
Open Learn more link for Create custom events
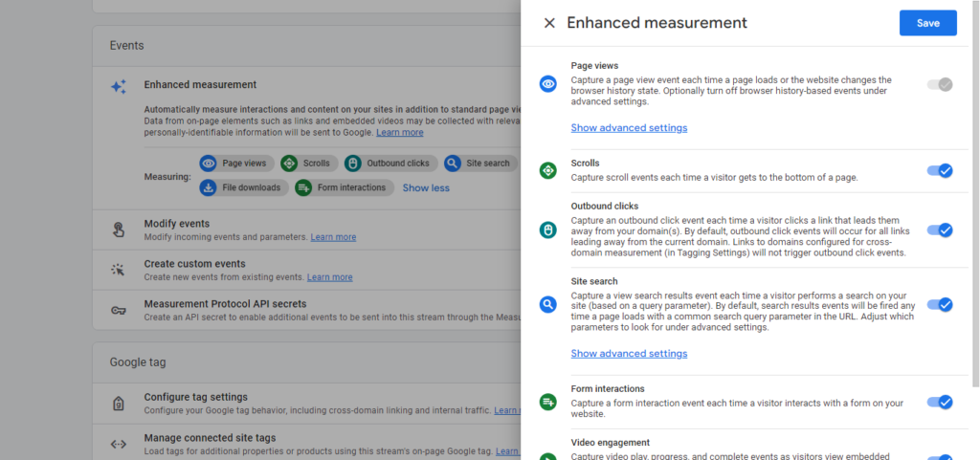pos(329,277)
